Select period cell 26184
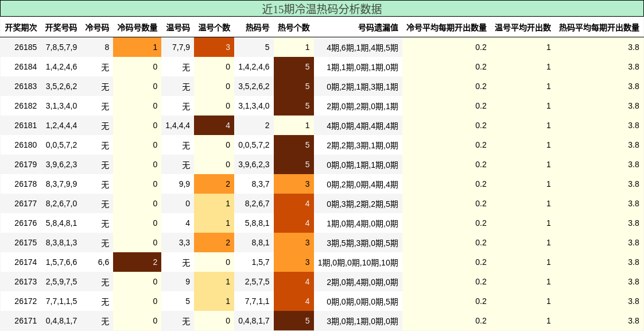 pyautogui.click(x=25, y=67)
